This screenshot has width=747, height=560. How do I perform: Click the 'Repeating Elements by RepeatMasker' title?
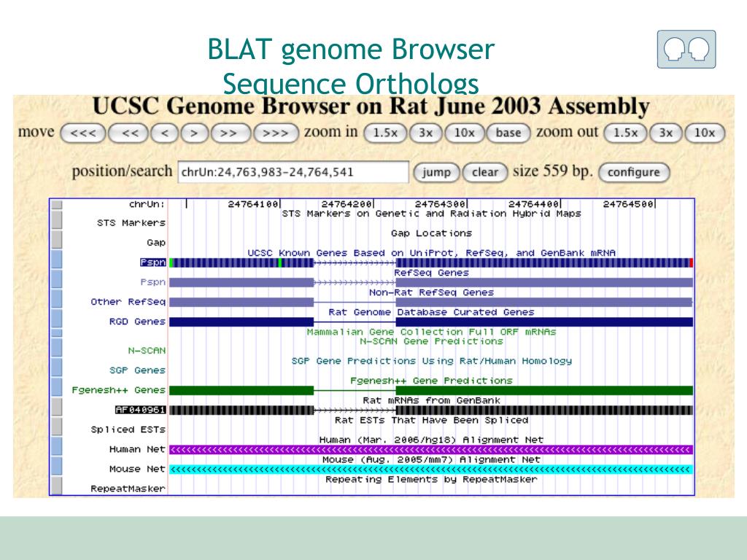(431, 479)
